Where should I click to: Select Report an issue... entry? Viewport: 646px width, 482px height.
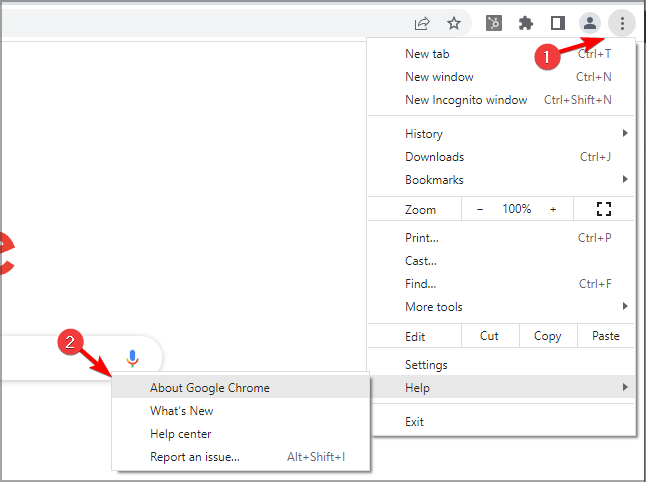tap(241, 457)
